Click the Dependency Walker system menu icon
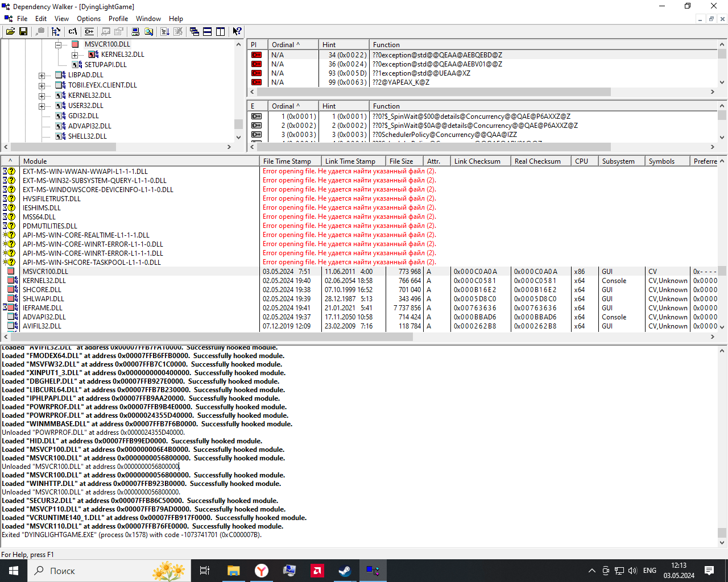The image size is (728, 582). [x=6, y=6]
